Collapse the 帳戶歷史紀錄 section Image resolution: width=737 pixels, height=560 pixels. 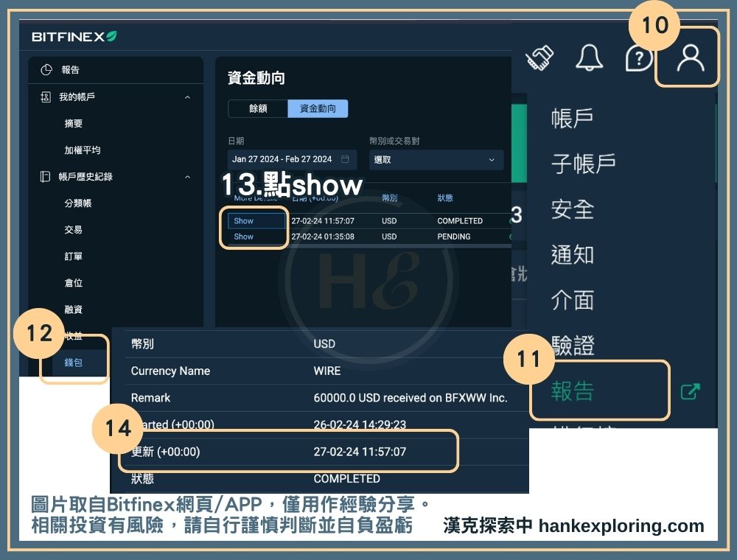[187, 177]
